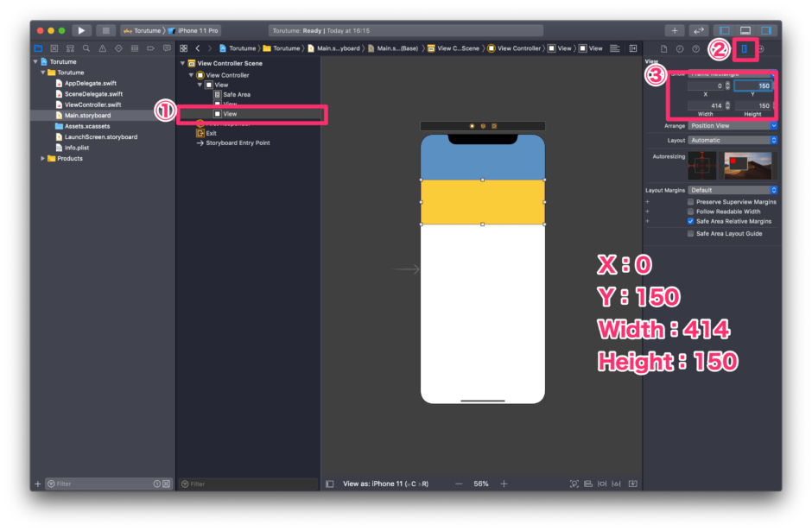
Task: Open the Add New Constraints icon
Action: tap(616, 484)
